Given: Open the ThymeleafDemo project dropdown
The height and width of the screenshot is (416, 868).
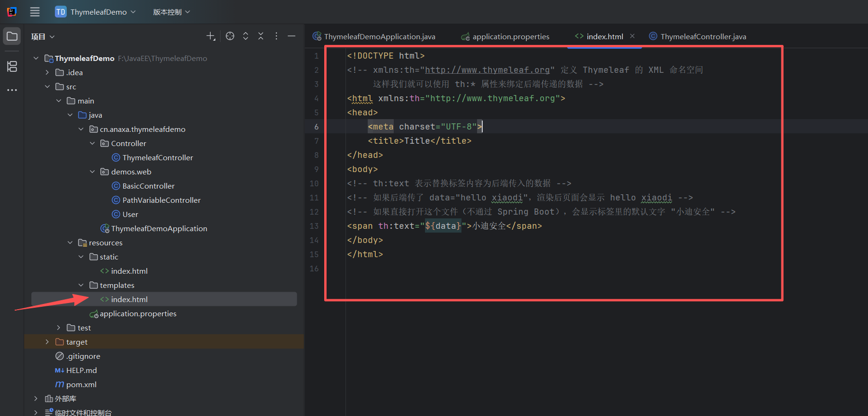Looking at the screenshot, I should click(x=96, y=12).
